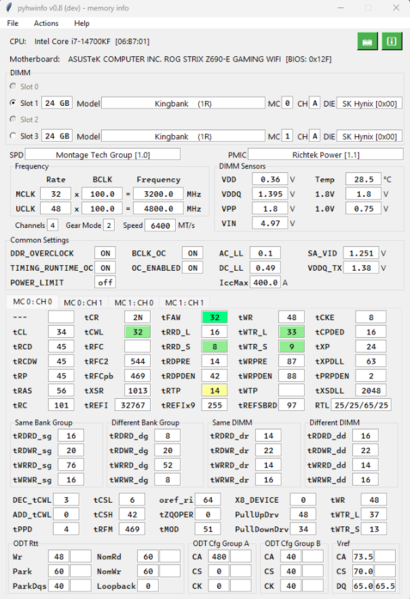Select the MC 0: CH 0 tab

coord(32,302)
